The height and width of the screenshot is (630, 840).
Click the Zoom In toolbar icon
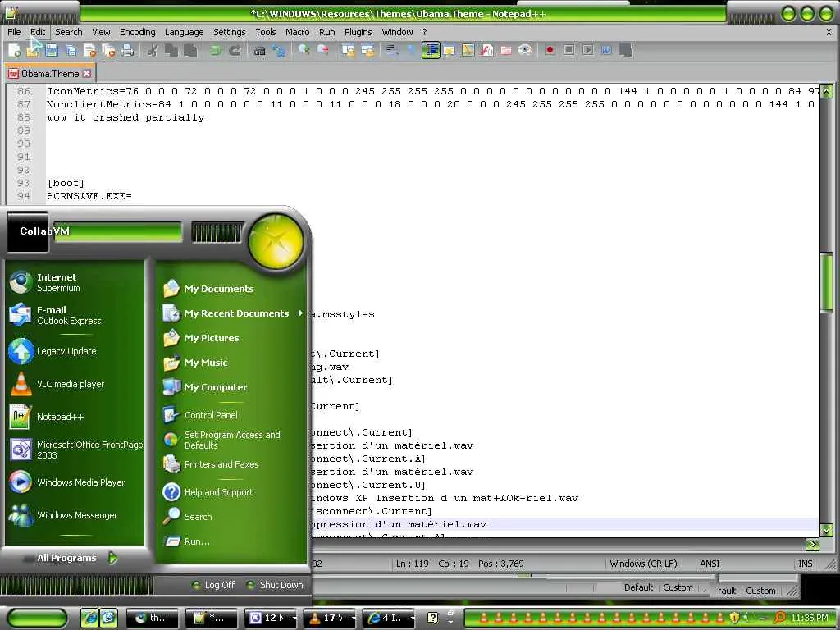point(304,50)
